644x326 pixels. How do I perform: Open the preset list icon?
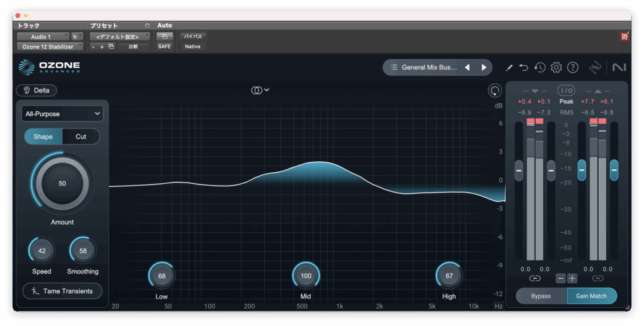click(x=394, y=67)
